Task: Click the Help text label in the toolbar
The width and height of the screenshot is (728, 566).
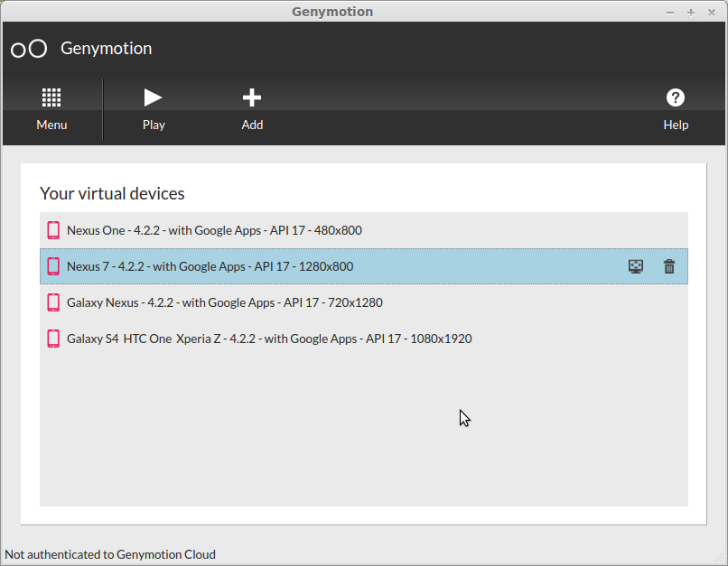Action: click(x=676, y=125)
